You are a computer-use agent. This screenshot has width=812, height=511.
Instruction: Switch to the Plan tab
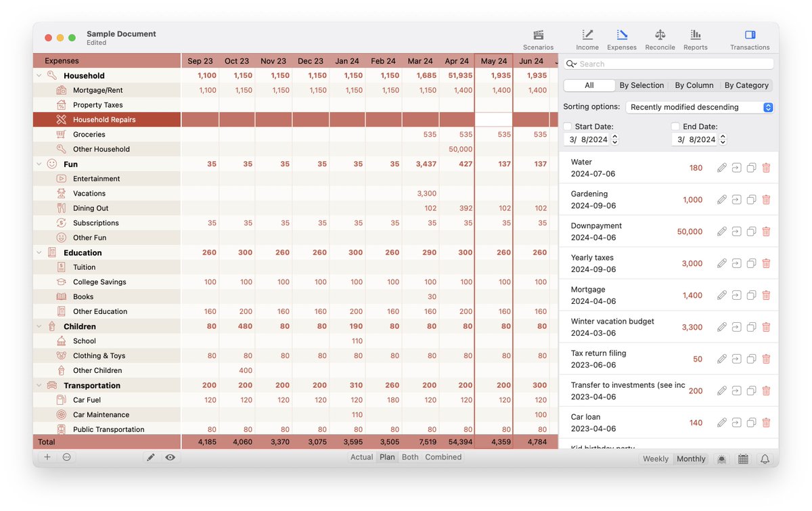386,457
